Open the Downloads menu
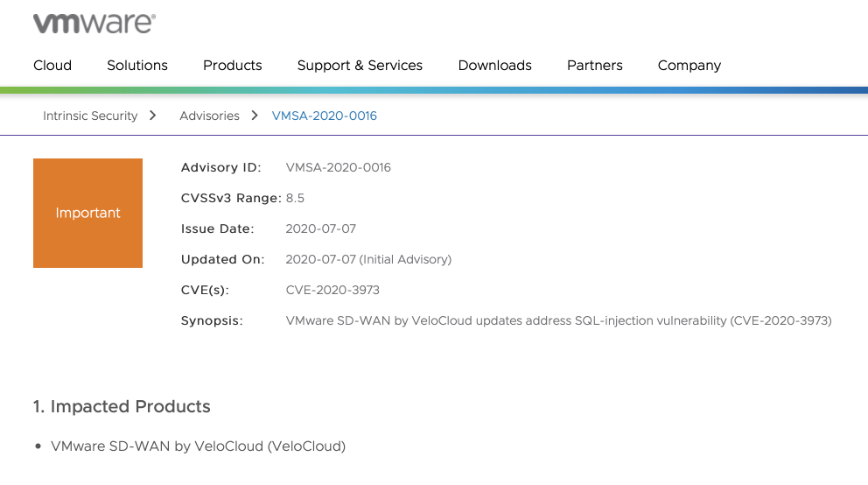The image size is (868, 485). point(495,66)
